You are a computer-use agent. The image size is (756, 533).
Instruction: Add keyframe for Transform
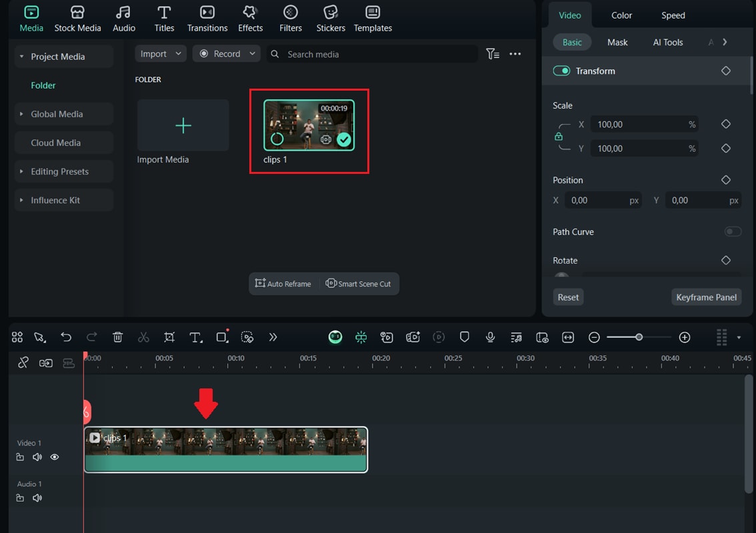coord(725,71)
